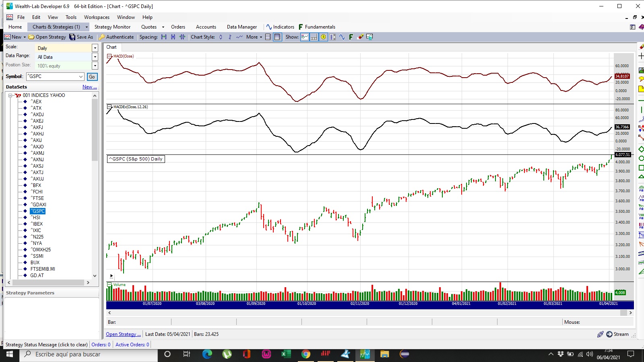The width and height of the screenshot is (644, 362).
Task: Select the candlestick chart style icon
Action: (221, 37)
